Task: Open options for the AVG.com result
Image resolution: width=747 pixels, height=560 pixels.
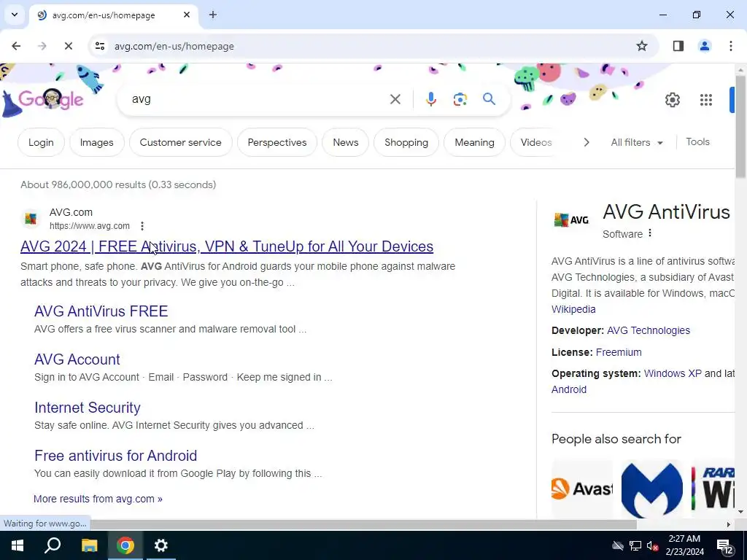Action: [142, 226]
